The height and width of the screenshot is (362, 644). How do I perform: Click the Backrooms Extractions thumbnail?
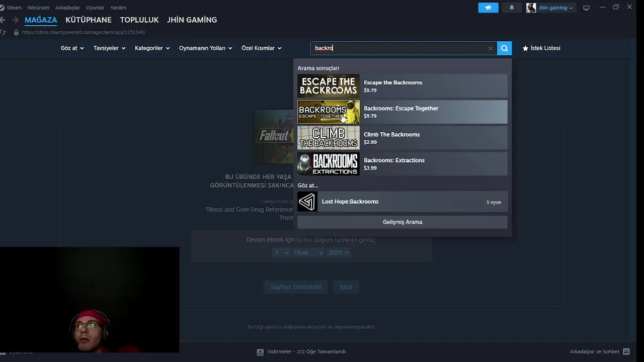click(x=329, y=164)
